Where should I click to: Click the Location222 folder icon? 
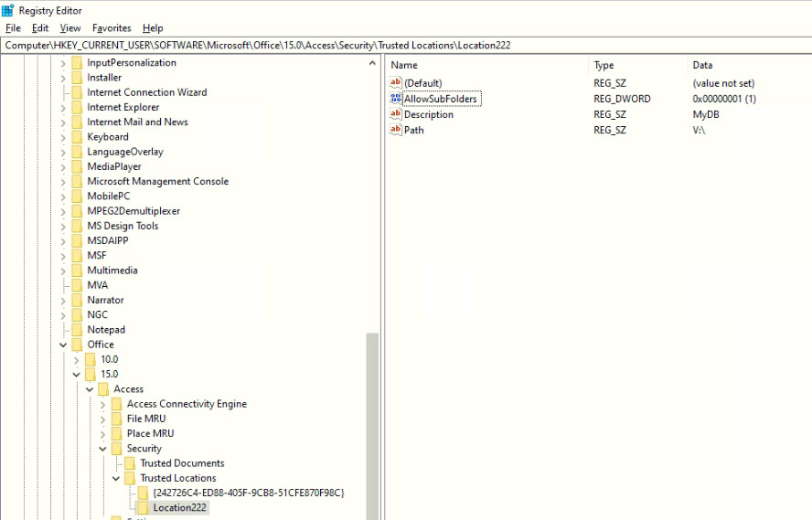click(x=143, y=507)
